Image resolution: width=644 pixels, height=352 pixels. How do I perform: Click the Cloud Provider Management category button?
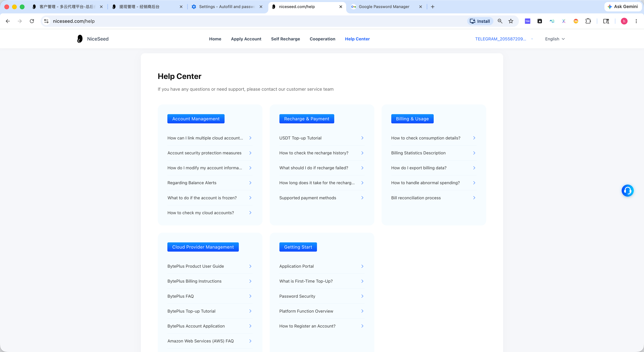pyautogui.click(x=203, y=247)
